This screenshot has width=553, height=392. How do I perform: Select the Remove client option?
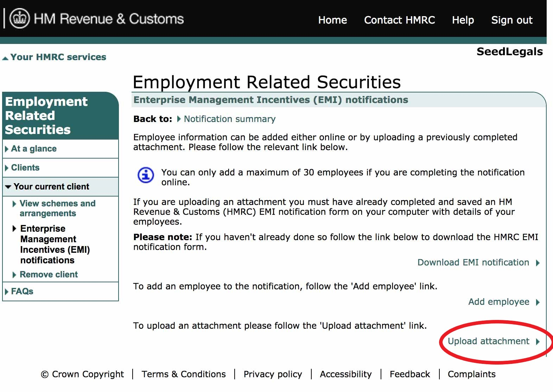click(x=49, y=275)
